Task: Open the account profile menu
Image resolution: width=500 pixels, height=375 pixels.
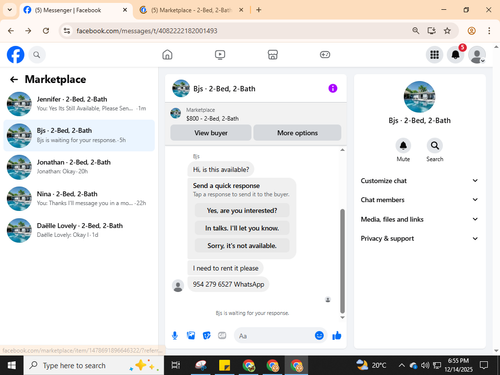Action: point(477,55)
